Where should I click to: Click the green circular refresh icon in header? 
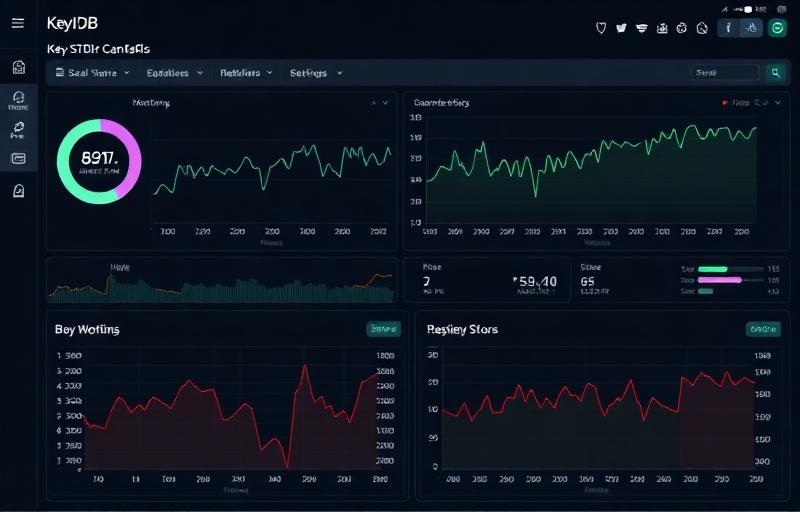(x=778, y=28)
